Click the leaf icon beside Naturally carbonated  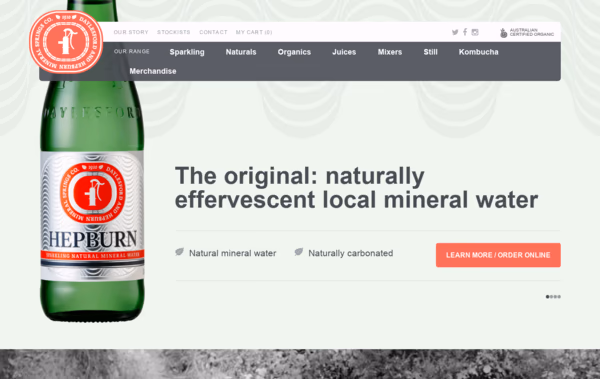299,252
